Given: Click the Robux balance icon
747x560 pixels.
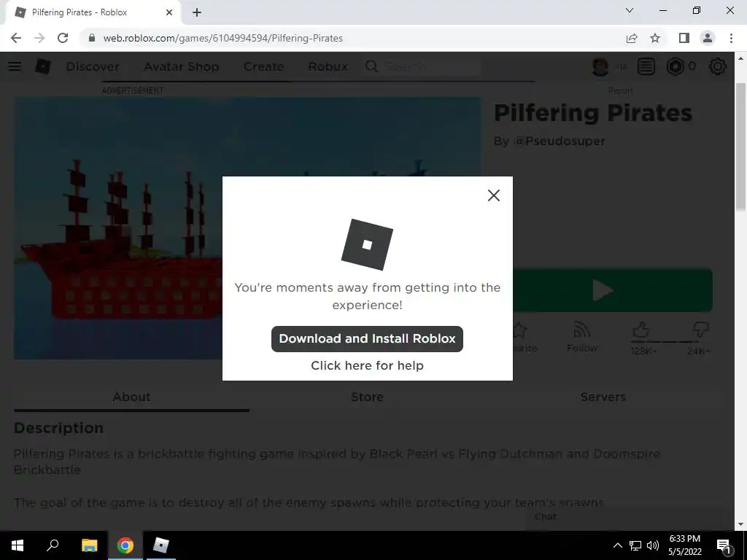Looking at the screenshot, I should 675,66.
